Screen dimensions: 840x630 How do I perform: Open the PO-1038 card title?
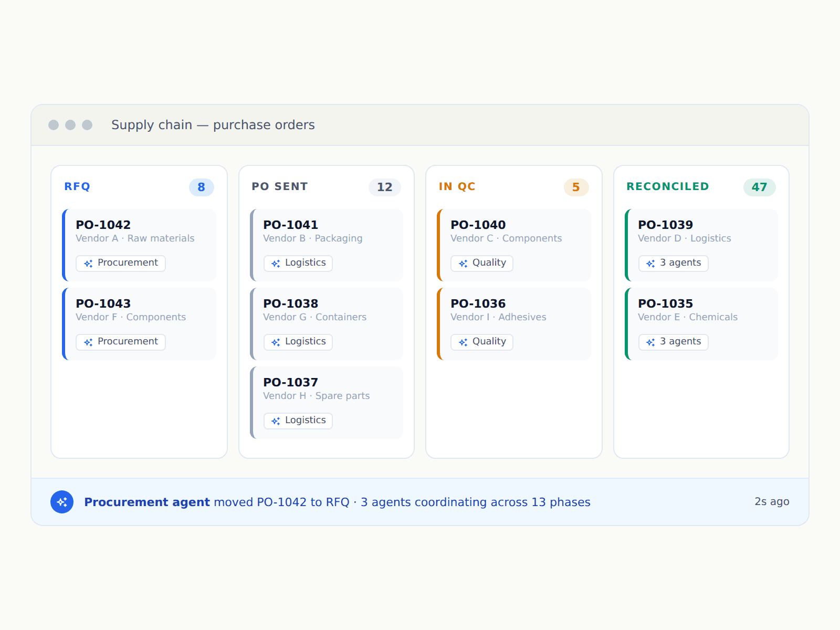point(291,303)
